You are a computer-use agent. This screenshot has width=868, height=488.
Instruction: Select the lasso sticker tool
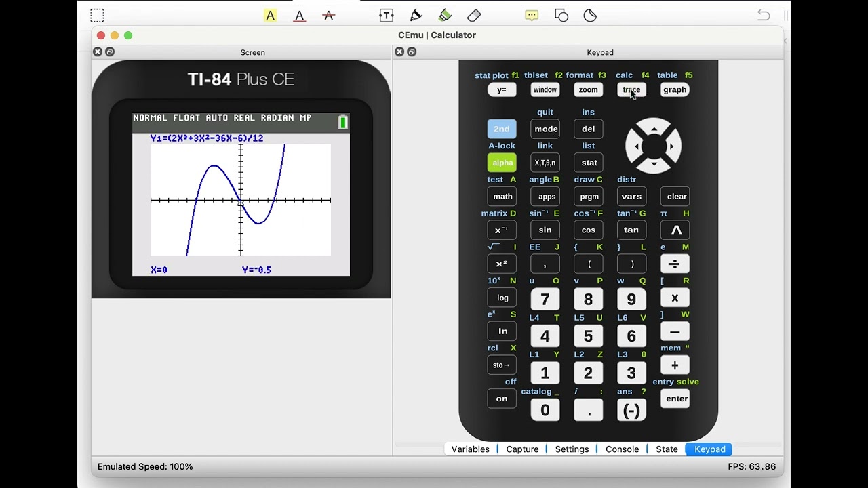590,15
